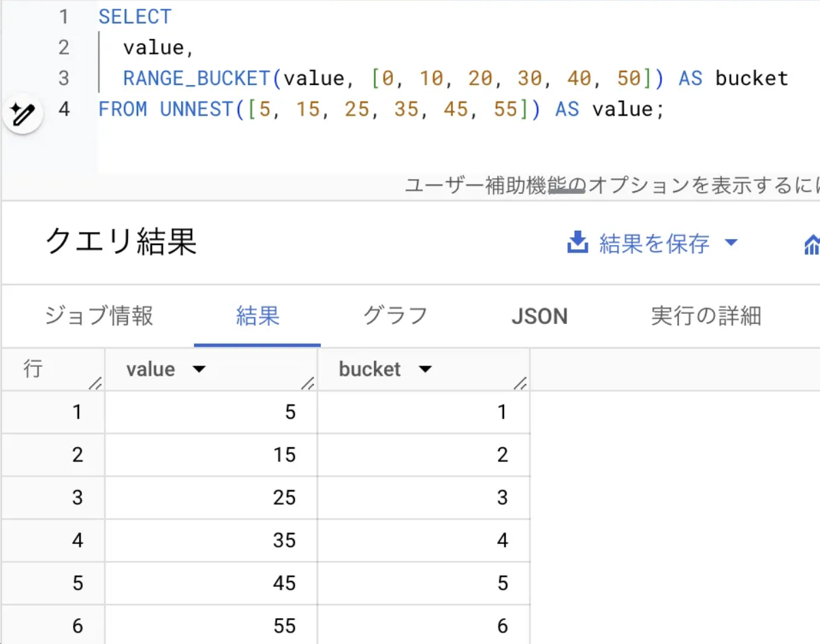Screen dimensions: 820x644
Task: Click the cell showing bucket 6
Action: [503, 626]
